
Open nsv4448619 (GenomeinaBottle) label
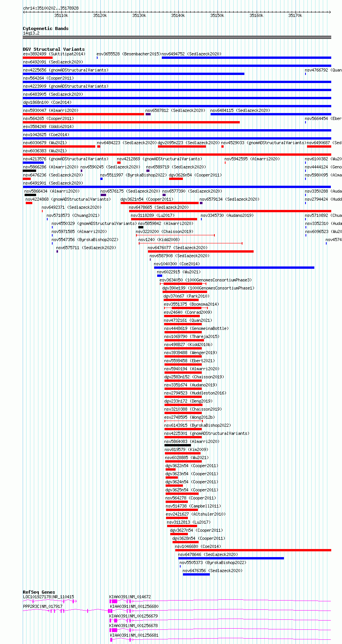(x=196, y=328)
